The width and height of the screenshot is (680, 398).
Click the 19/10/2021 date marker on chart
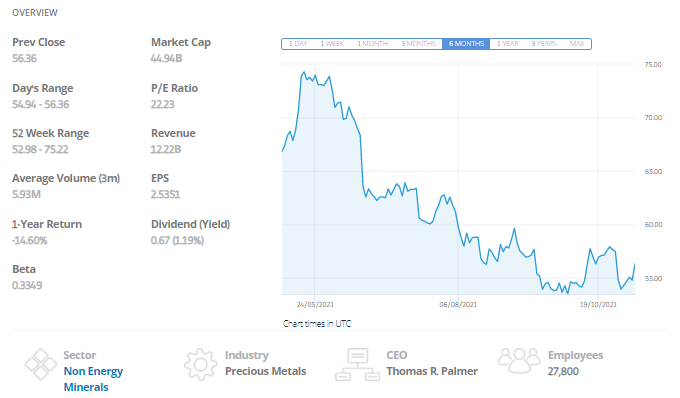[598, 304]
